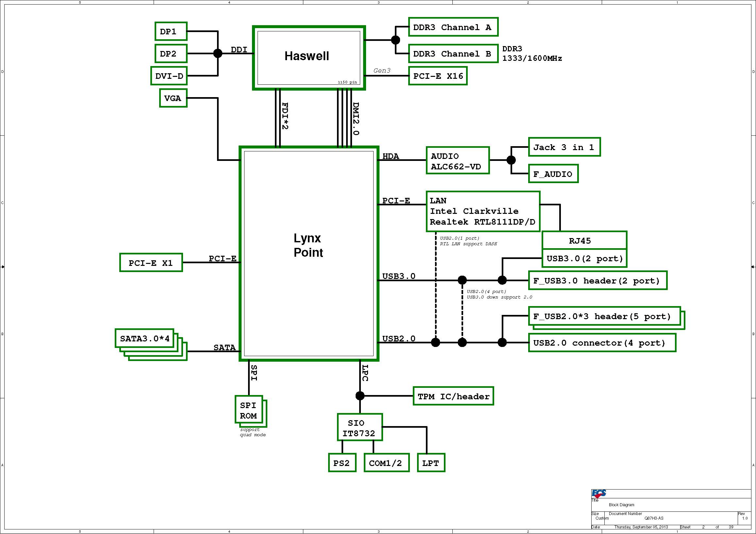The width and height of the screenshot is (756, 534).
Task: Click the TPM IC/header box
Action: 453,396
